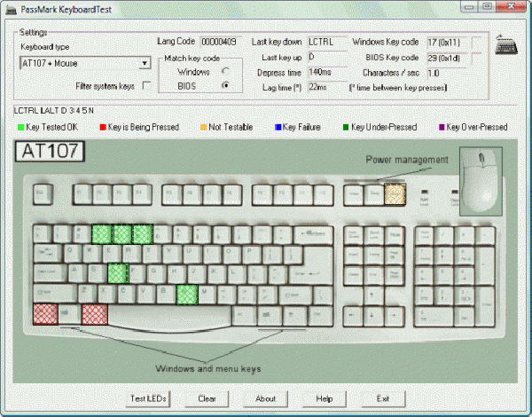The width and height of the screenshot is (532, 417).
Task: Click the Windows and menu keys label
Action: pos(208,369)
